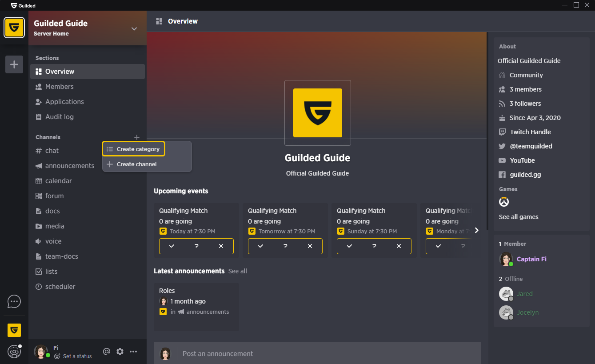Decline Tomorrow's Qualifying Match with X
This screenshot has width=595, height=364.
click(x=310, y=246)
